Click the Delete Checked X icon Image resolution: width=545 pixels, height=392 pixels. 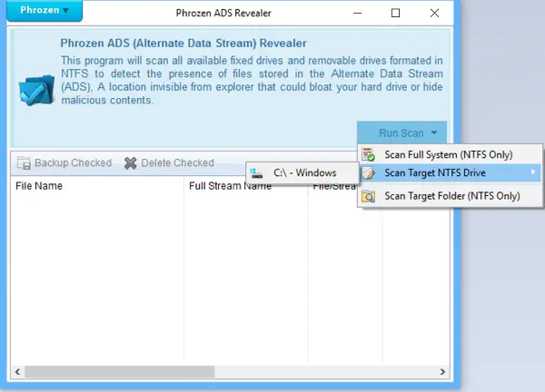[x=130, y=162]
